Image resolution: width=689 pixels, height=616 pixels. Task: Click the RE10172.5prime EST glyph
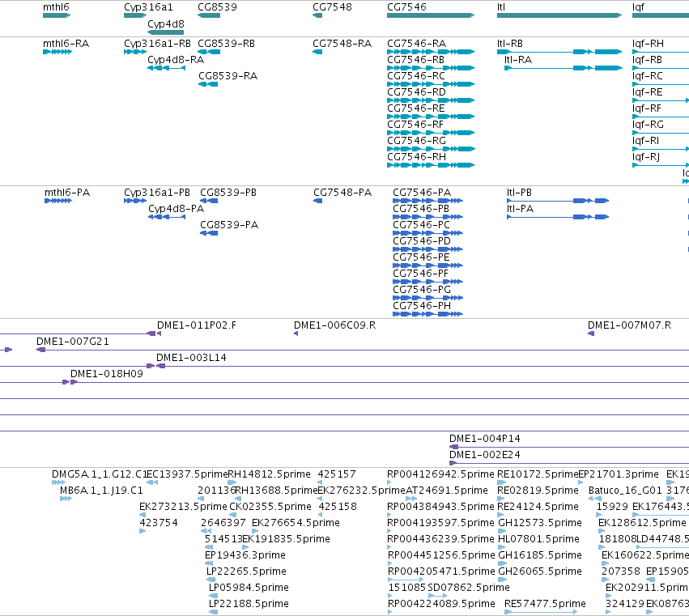coord(501,482)
